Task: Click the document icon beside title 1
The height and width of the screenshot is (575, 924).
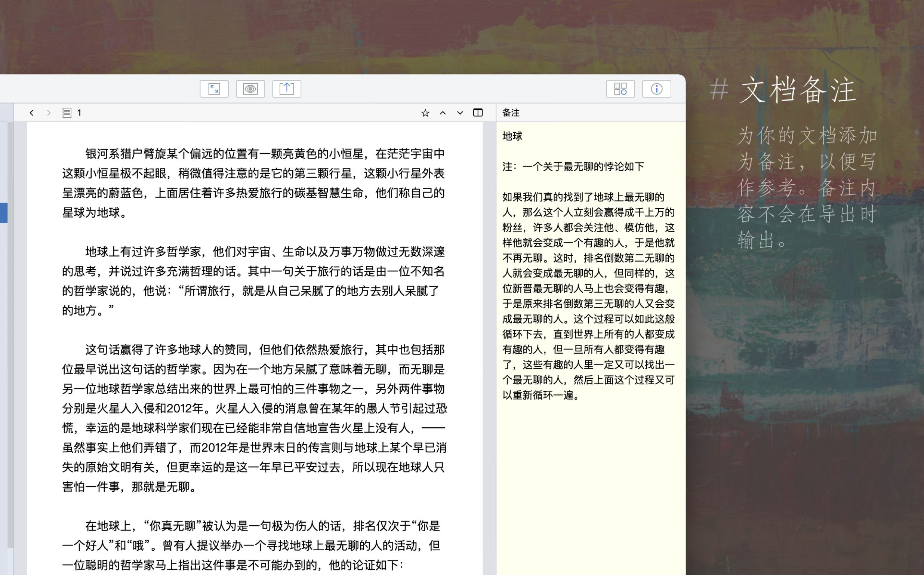Action: 67,113
